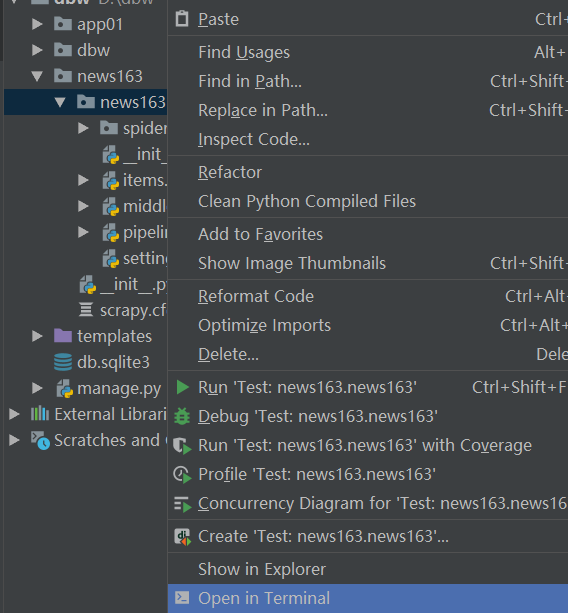Screen dimensions: 568x613
Task: Choose Reformat Code menu entry
Action: coord(367,296)
